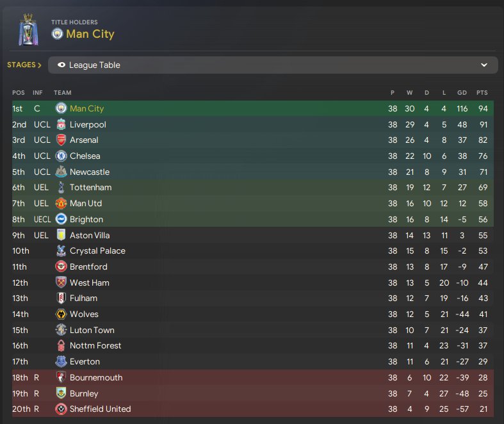Click the Man City badge beside title holders

(x=57, y=34)
